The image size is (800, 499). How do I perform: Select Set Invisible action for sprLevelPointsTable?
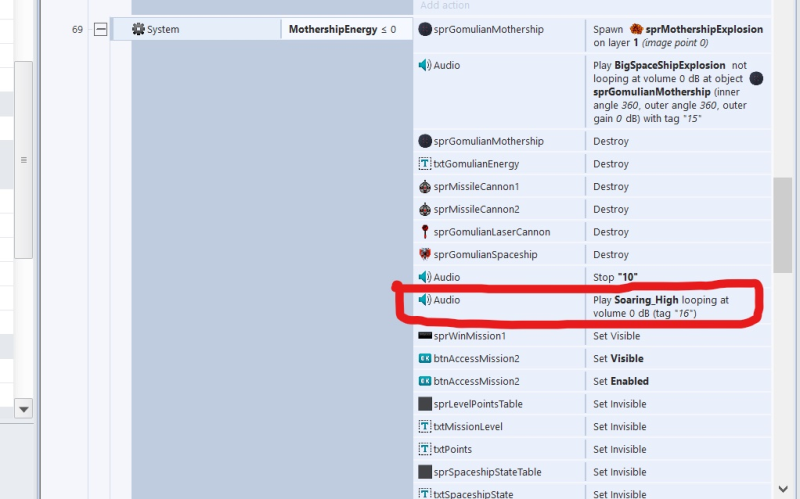619,404
